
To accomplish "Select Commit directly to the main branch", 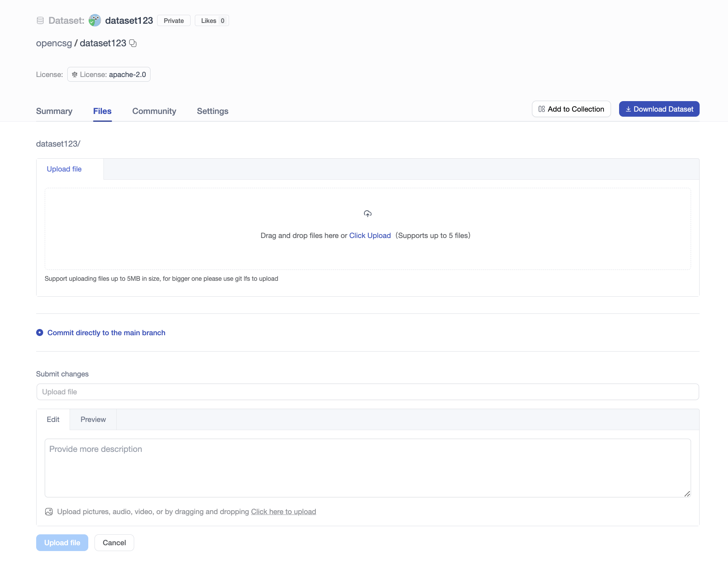I will click(40, 333).
